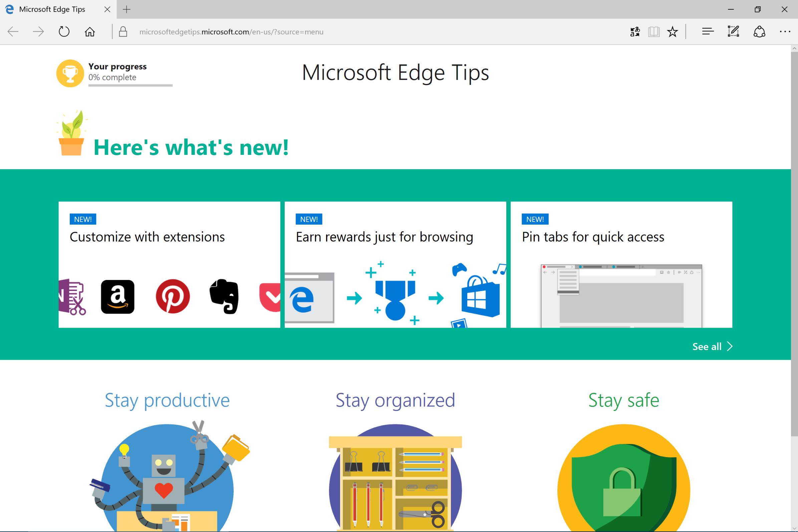Add page to favorites star
This screenshot has height=532, width=798.
coord(672,32)
